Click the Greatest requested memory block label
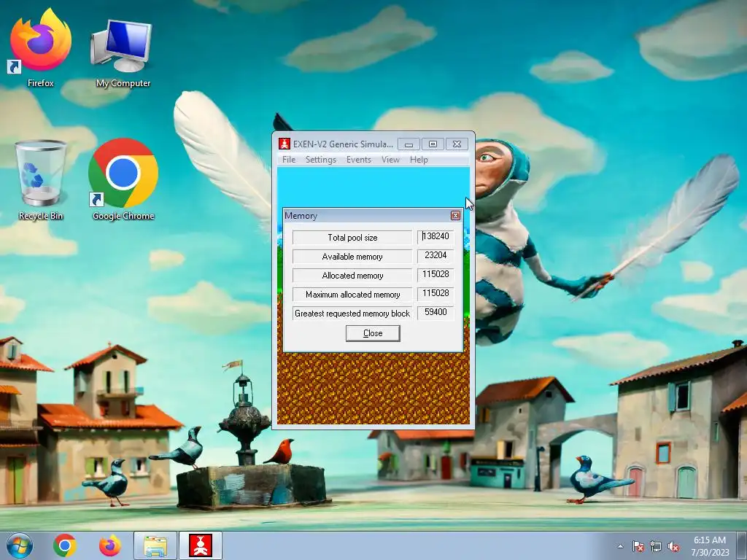747x560 pixels. click(x=352, y=314)
